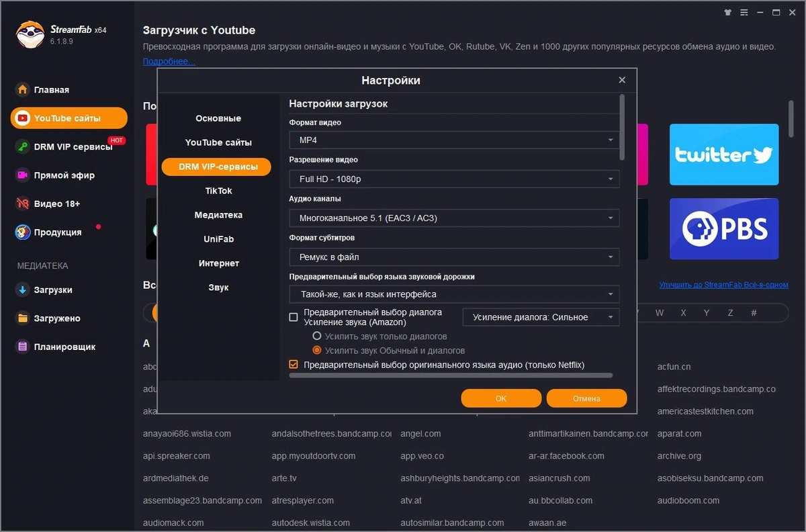Close the Настройки dialog
The height and width of the screenshot is (532, 806).
[x=622, y=80]
